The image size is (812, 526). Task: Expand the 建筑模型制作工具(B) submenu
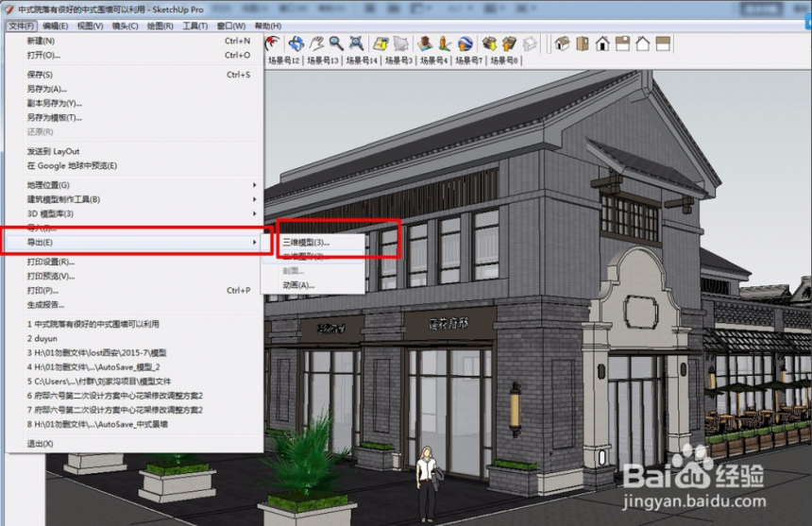pos(134,199)
